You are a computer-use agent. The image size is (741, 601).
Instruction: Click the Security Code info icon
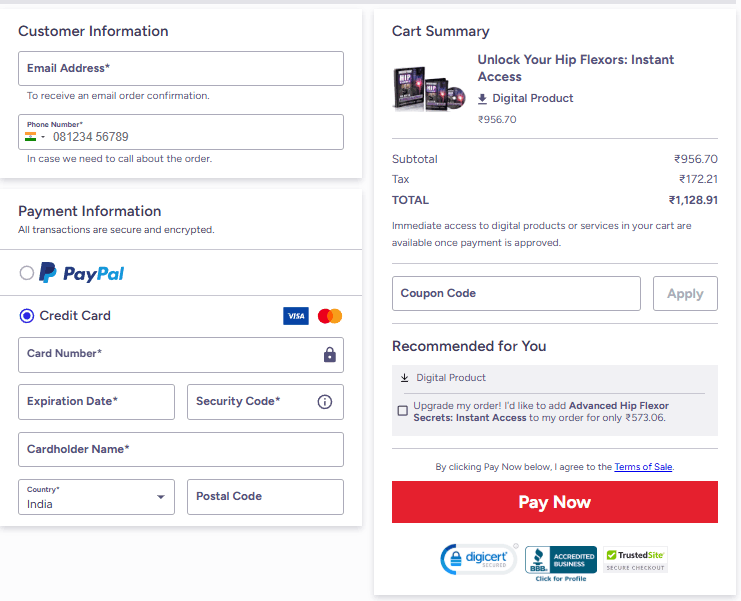click(x=325, y=402)
